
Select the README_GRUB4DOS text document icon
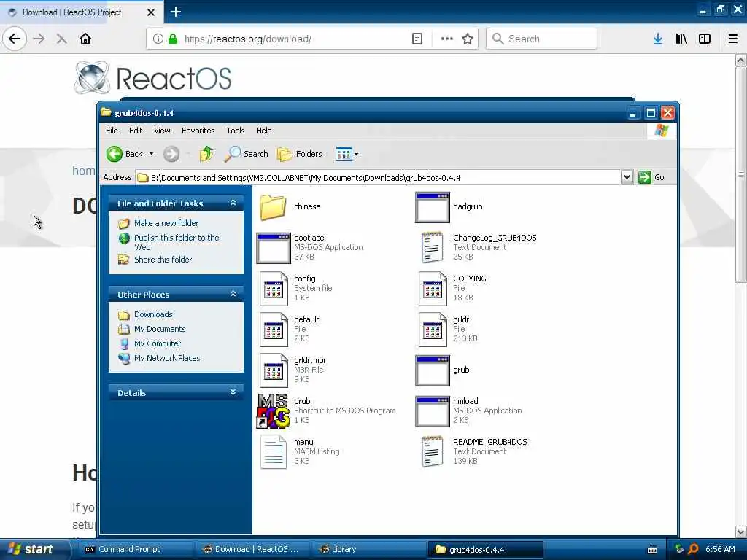coord(432,452)
